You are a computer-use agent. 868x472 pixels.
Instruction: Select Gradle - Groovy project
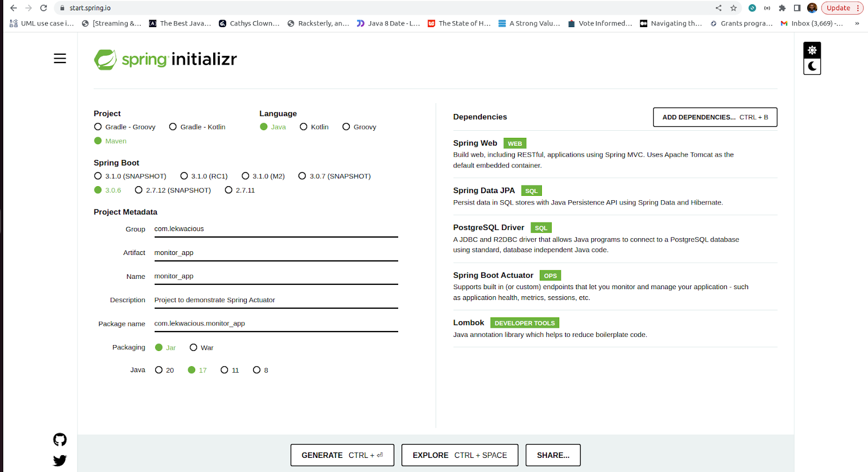pyautogui.click(x=125, y=127)
